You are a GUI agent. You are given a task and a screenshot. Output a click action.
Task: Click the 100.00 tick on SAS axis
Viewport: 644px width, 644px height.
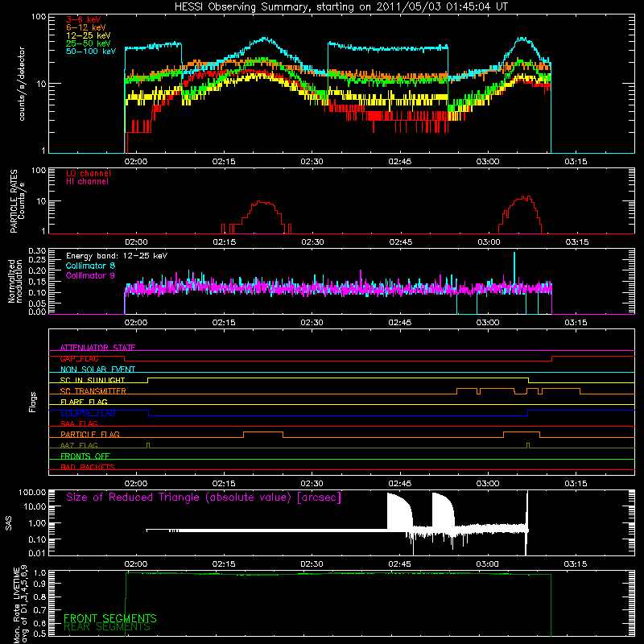click(32, 493)
